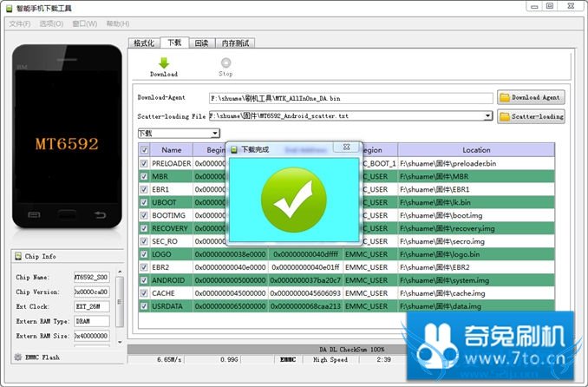Open the 帮助(H) menu
The width and height of the screenshot is (588, 387).
point(118,23)
